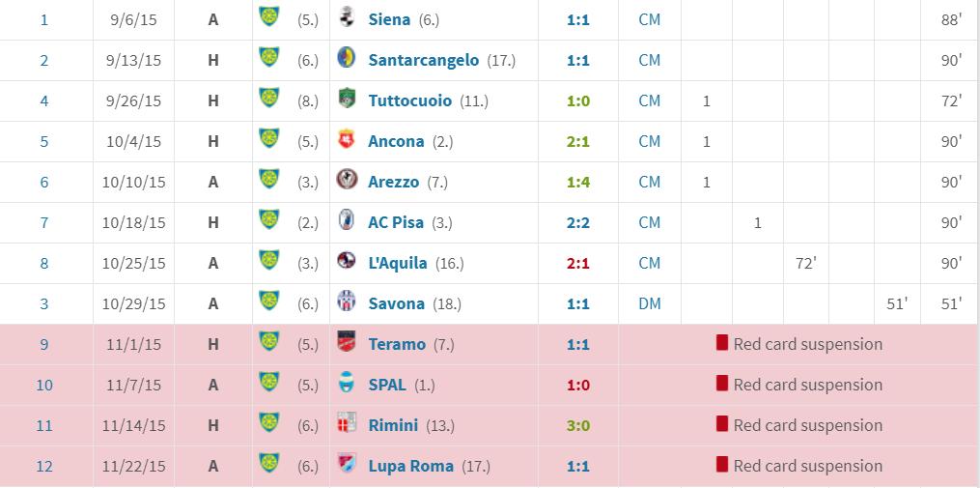Click the L'Aquila club crest icon
This screenshot has width=980, height=488.
click(347, 262)
